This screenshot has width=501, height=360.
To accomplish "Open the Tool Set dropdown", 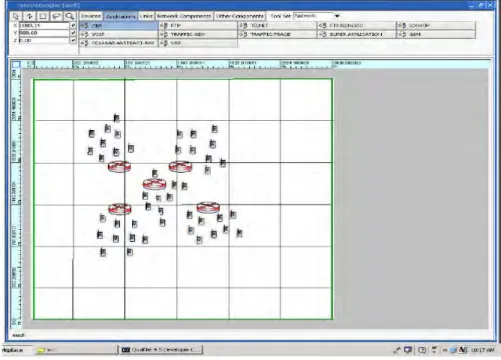I will point(337,16).
